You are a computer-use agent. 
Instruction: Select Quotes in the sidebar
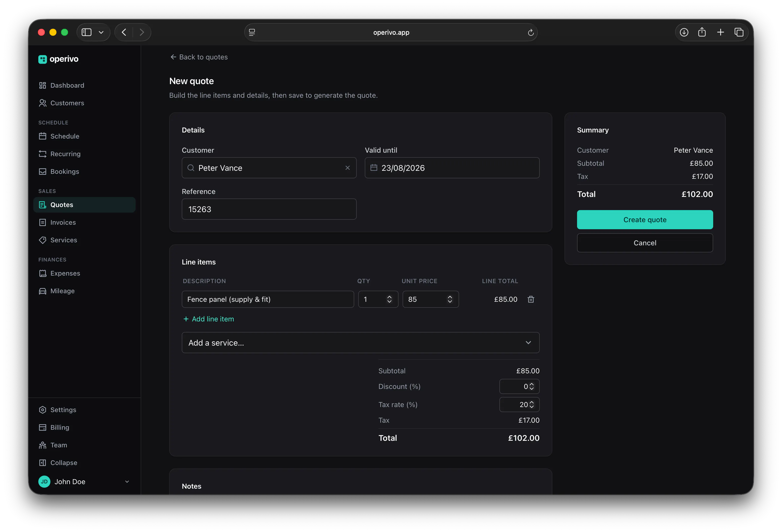pyautogui.click(x=84, y=205)
